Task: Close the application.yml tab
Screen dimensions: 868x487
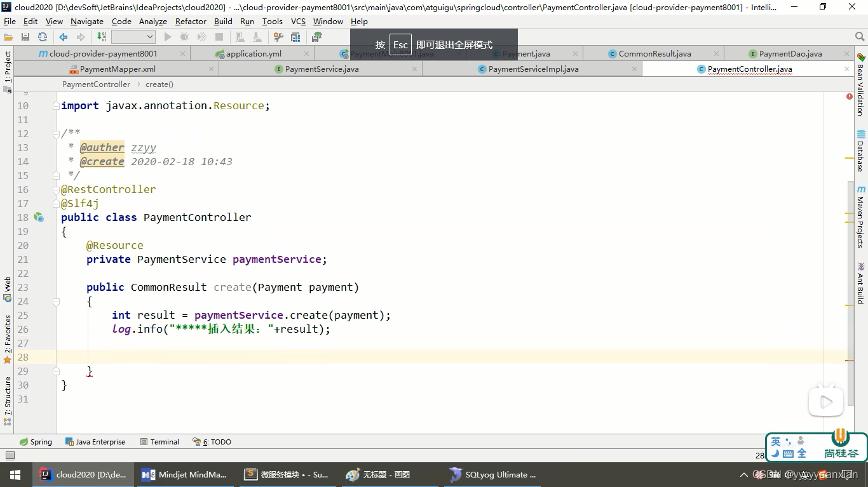Action: pyautogui.click(x=306, y=54)
